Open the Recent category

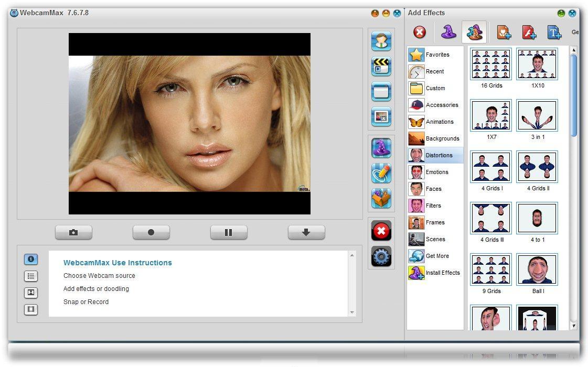coord(435,72)
